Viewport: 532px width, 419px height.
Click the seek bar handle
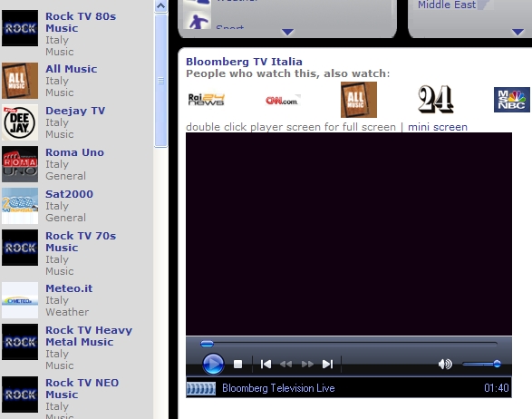coord(207,344)
